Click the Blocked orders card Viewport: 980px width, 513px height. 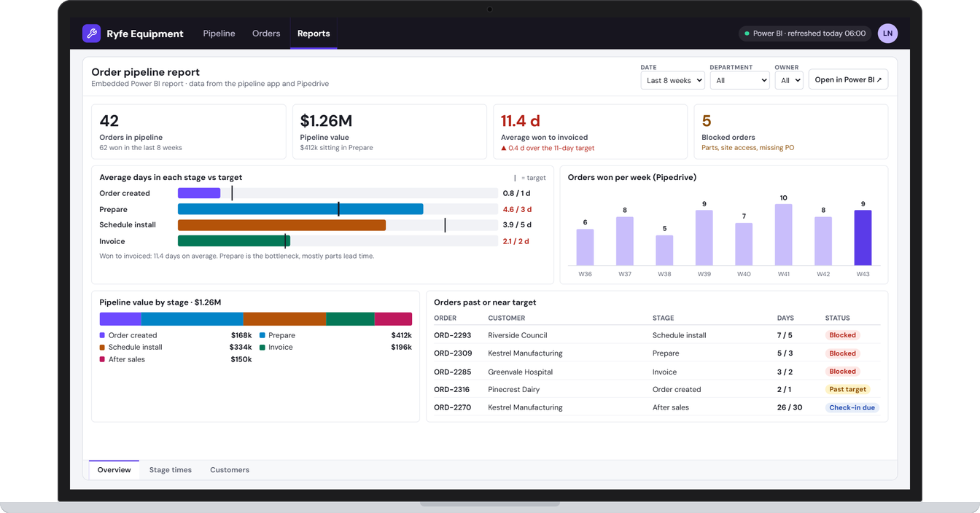click(790, 132)
